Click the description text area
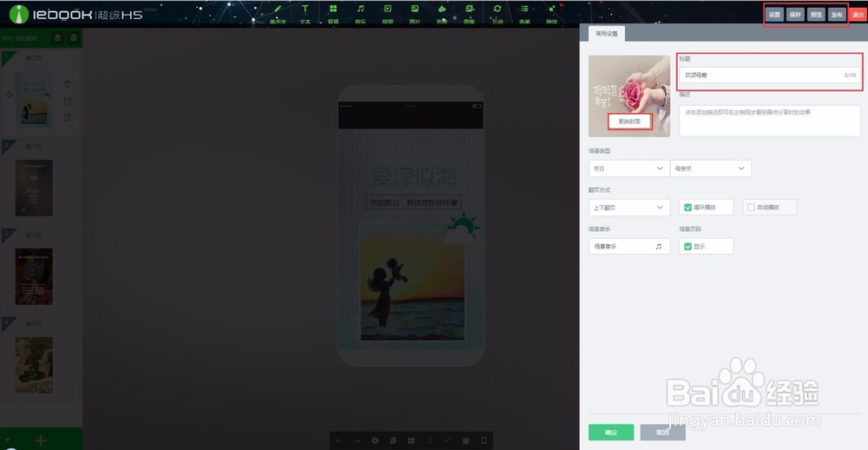The width and height of the screenshot is (868, 450). pyautogui.click(x=769, y=120)
